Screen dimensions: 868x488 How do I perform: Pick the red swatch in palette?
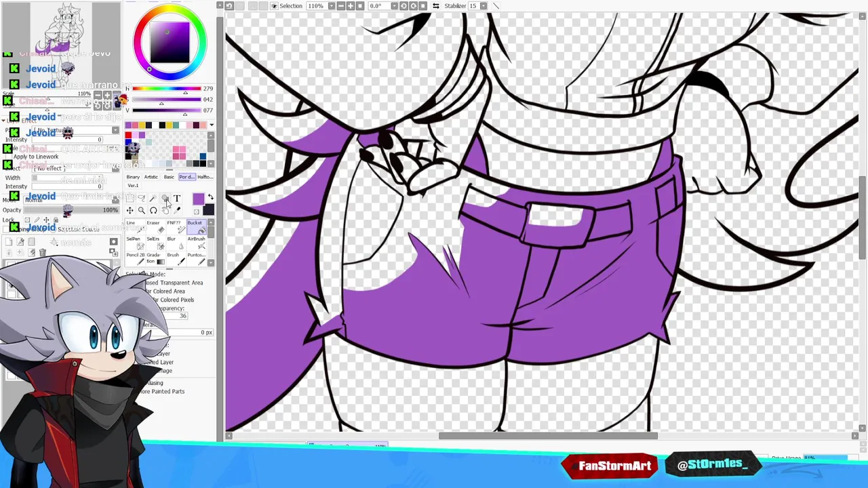(x=128, y=135)
